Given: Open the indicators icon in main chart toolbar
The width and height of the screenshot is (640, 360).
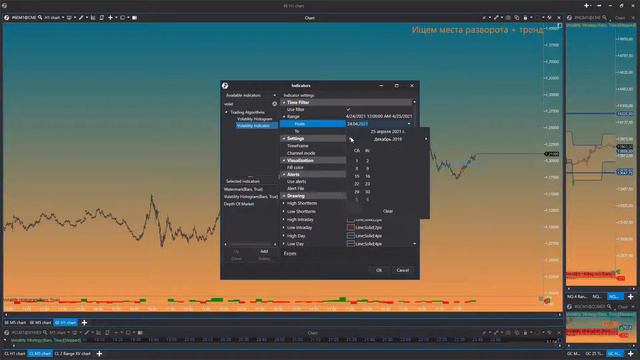Looking at the screenshot, I should pos(93,18).
